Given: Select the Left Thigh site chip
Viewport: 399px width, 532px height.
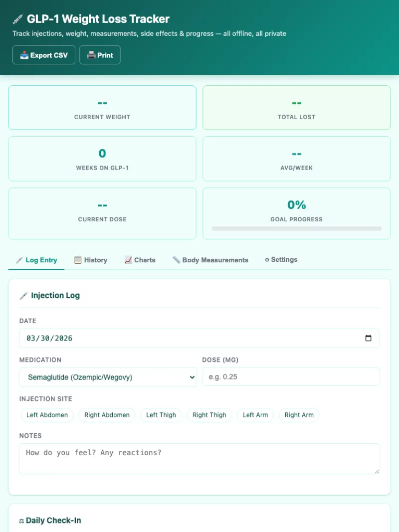Looking at the screenshot, I should tap(161, 415).
